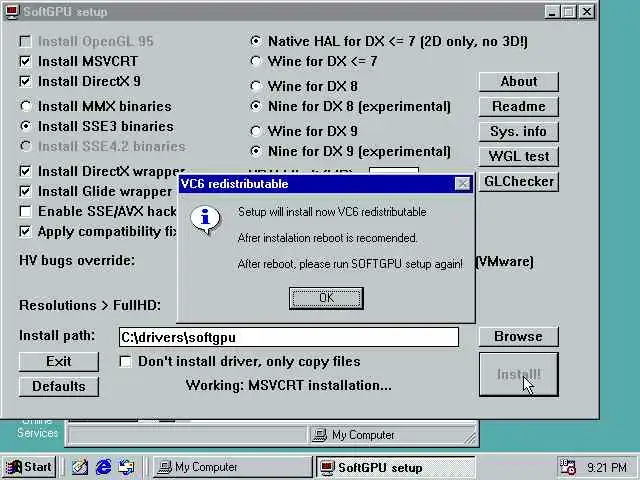Toggle Install Glide wrapper checkbox
This screenshot has width=640, height=480.
(x=25, y=191)
